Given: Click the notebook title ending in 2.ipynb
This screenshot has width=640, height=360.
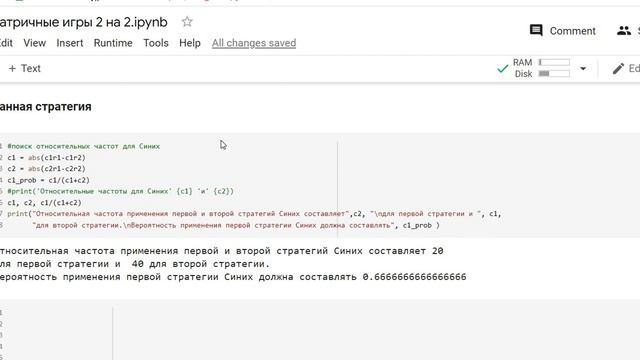Looking at the screenshot, I should coord(84,22).
